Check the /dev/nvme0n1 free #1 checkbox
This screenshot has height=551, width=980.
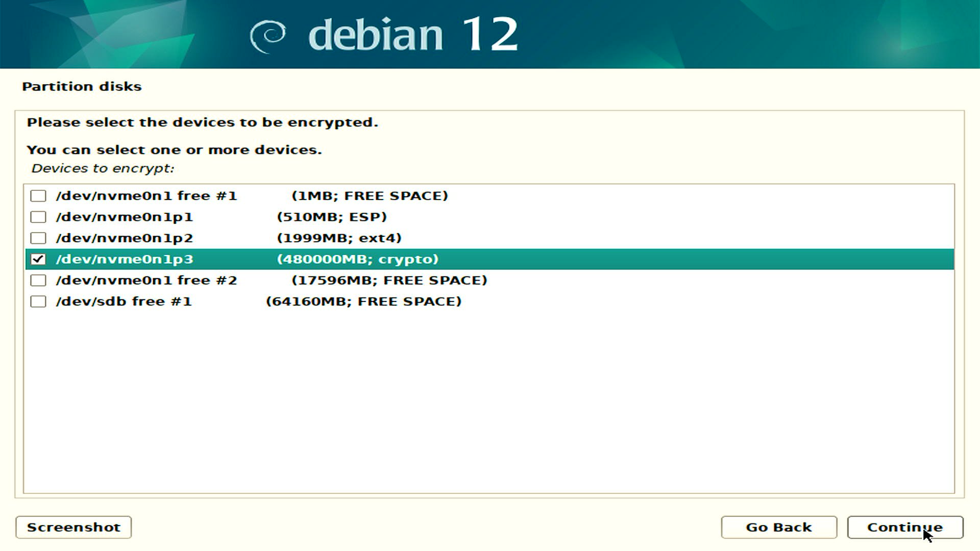click(x=38, y=196)
